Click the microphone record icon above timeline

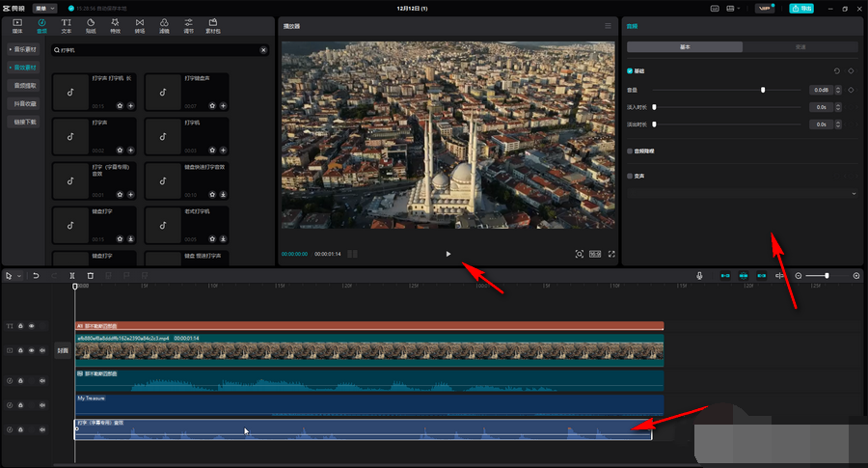click(x=699, y=276)
